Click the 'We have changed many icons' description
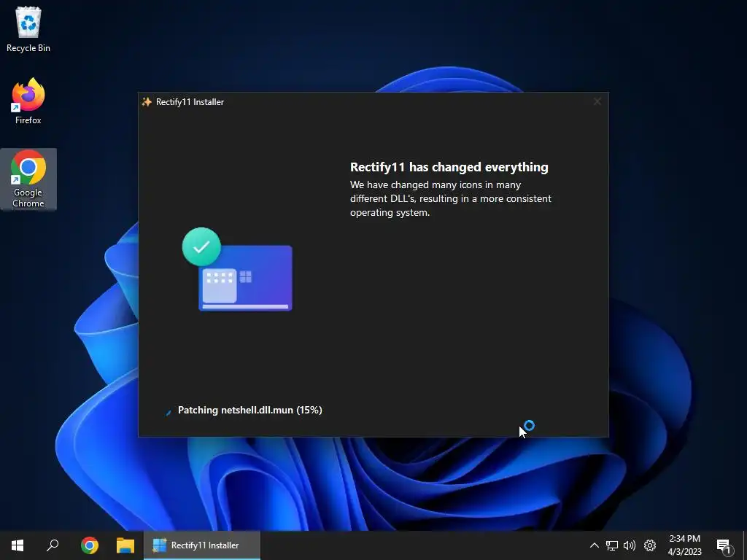Viewport: 747px width, 560px height. tap(450, 198)
